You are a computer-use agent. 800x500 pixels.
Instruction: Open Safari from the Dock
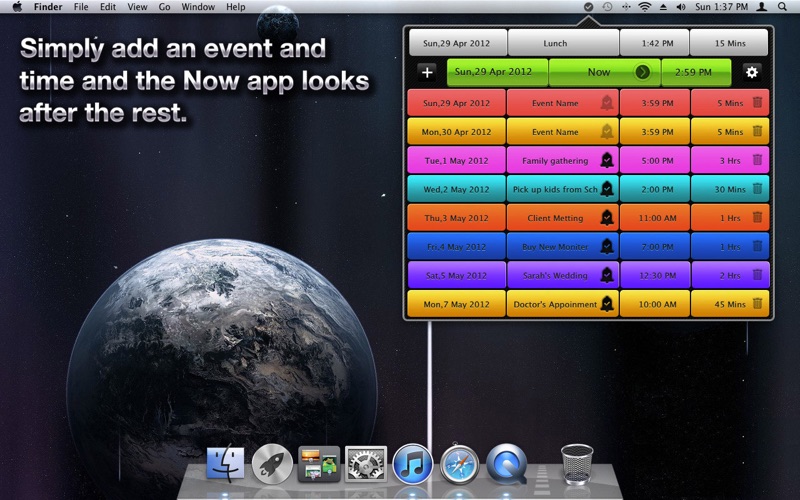tap(459, 464)
